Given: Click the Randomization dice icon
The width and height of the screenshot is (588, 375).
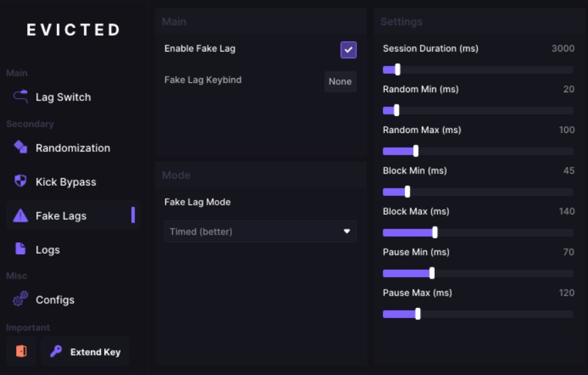Looking at the screenshot, I should [20, 146].
